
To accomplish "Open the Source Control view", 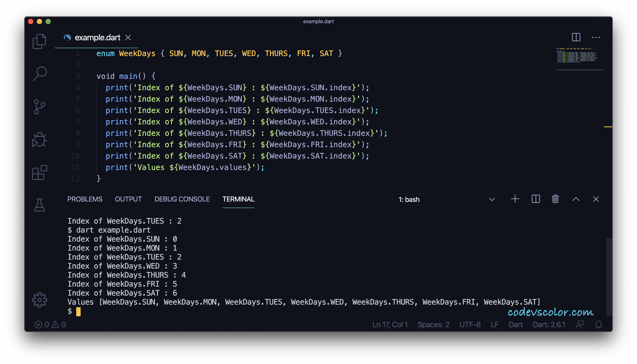I will [x=39, y=106].
